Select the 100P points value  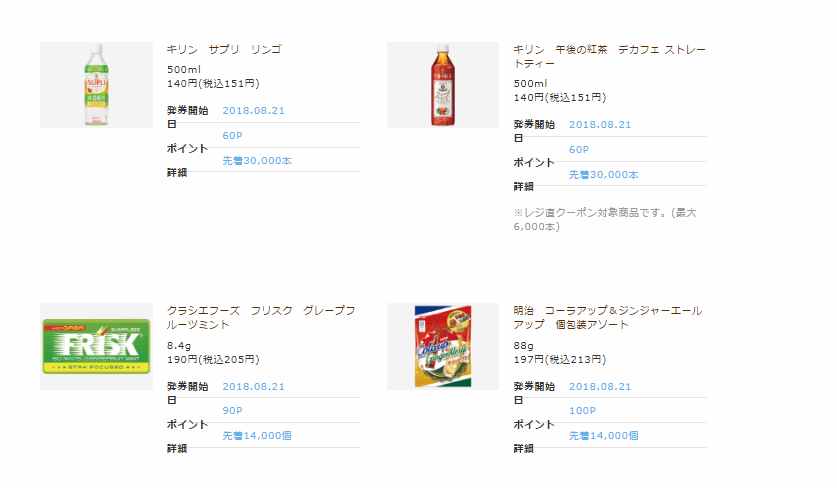pyautogui.click(x=581, y=411)
